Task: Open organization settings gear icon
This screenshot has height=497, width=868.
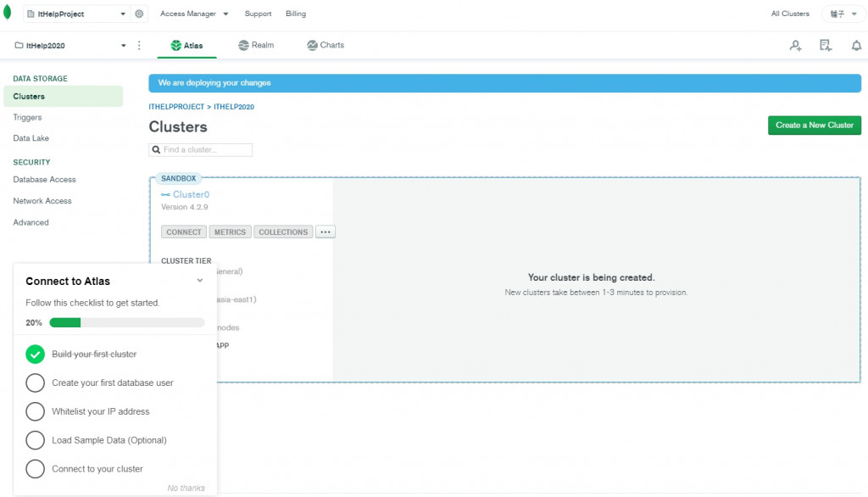Action: (x=139, y=14)
